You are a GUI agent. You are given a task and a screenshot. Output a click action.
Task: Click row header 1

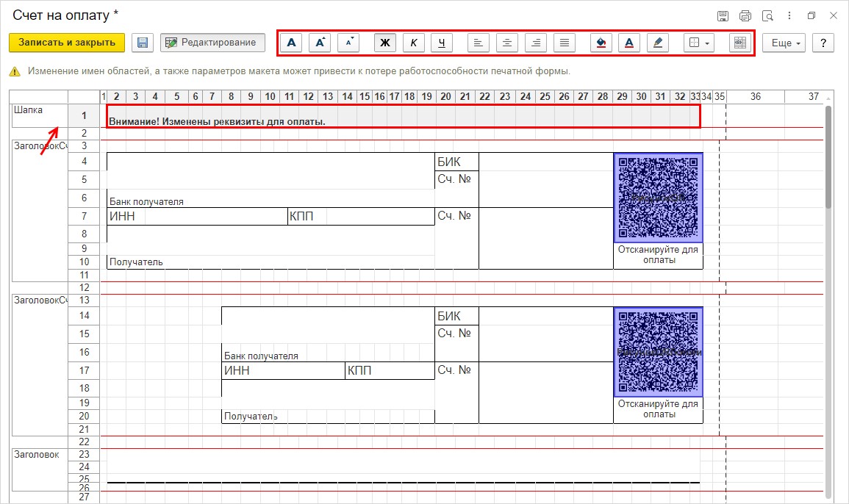84,115
